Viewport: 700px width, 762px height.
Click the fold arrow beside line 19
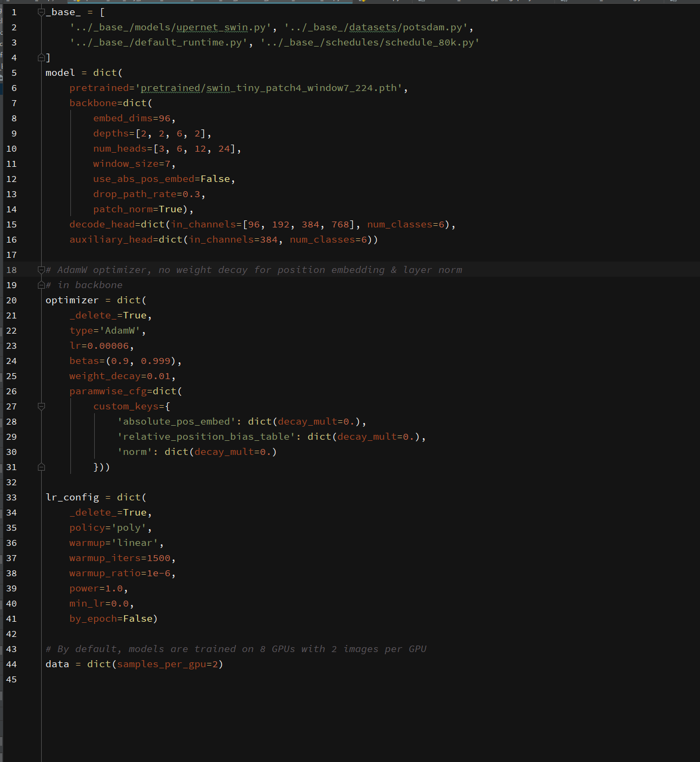pyautogui.click(x=42, y=285)
